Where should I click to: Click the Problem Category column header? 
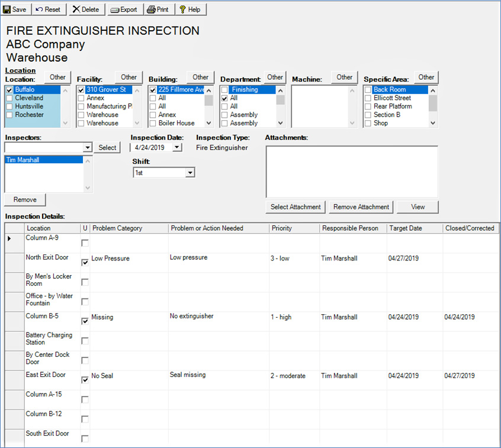tap(129, 228)
